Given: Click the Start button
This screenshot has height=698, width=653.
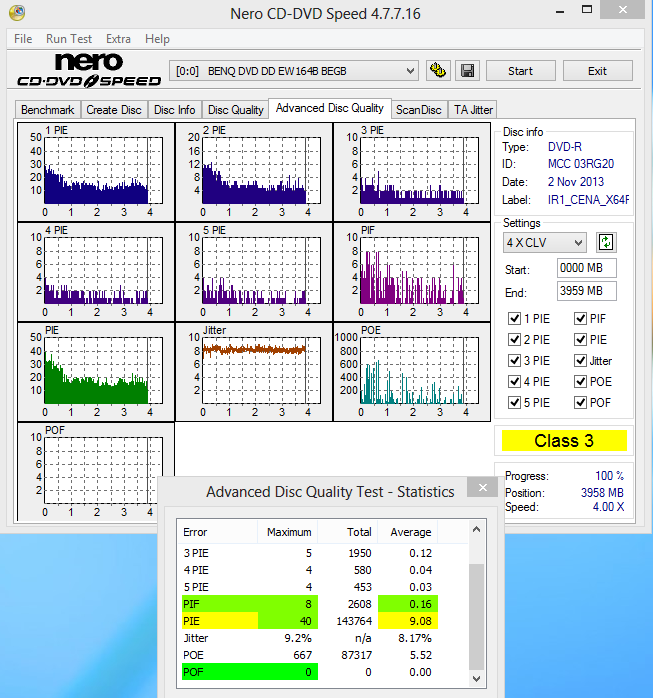Looking at the screenshot, I should tap(520, 71).
